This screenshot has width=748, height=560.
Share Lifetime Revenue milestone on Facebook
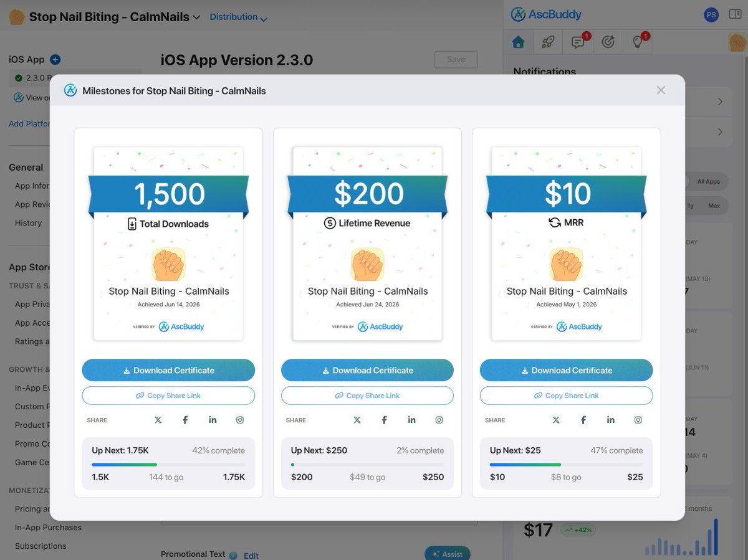click(x=384, y=420)
